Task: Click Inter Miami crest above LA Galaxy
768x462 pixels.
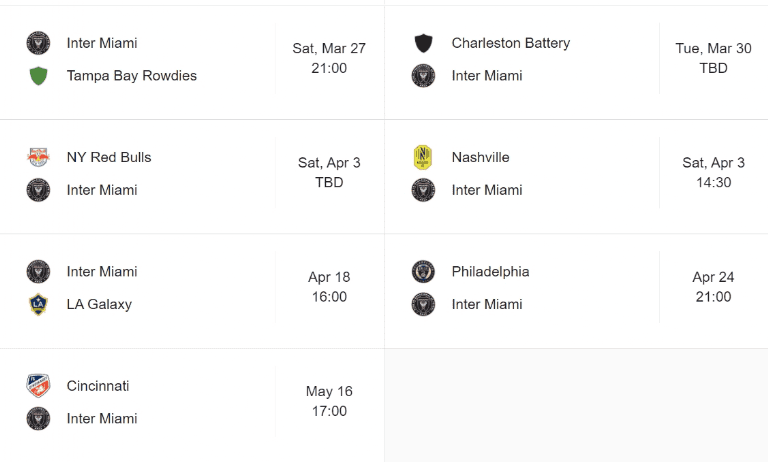Action: 38,271
